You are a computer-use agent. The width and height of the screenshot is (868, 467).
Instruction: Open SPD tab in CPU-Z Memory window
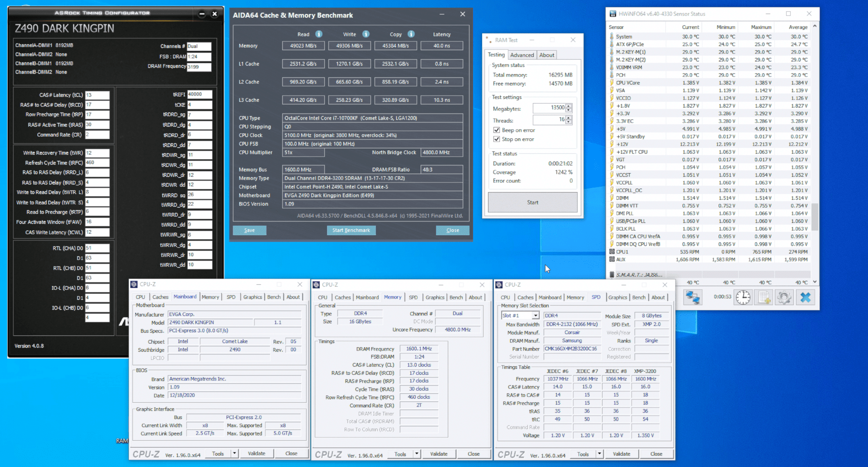coord(413,297)
